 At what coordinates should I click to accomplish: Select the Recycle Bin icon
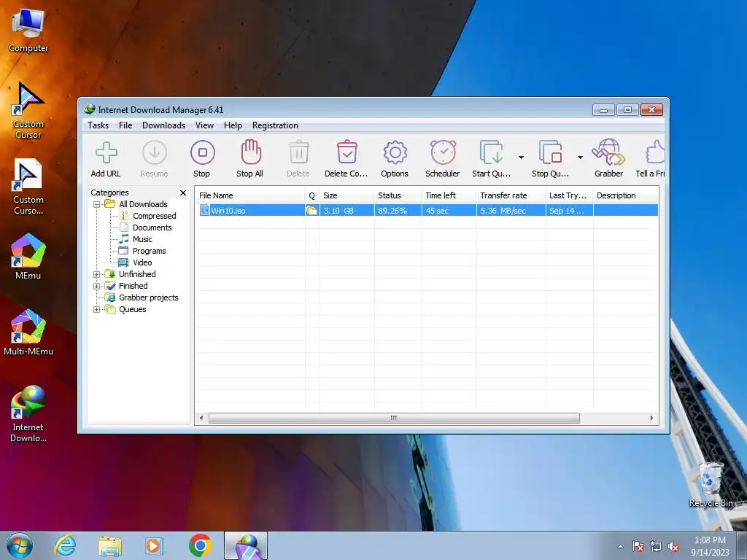click(x=711, y=485)
